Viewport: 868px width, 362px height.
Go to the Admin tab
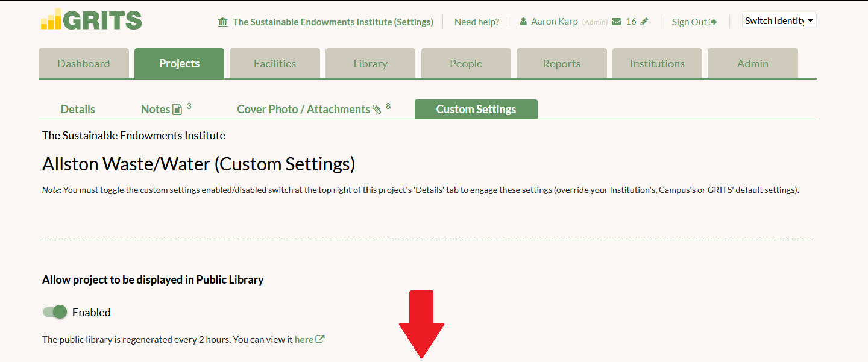[x=753, y=63]
